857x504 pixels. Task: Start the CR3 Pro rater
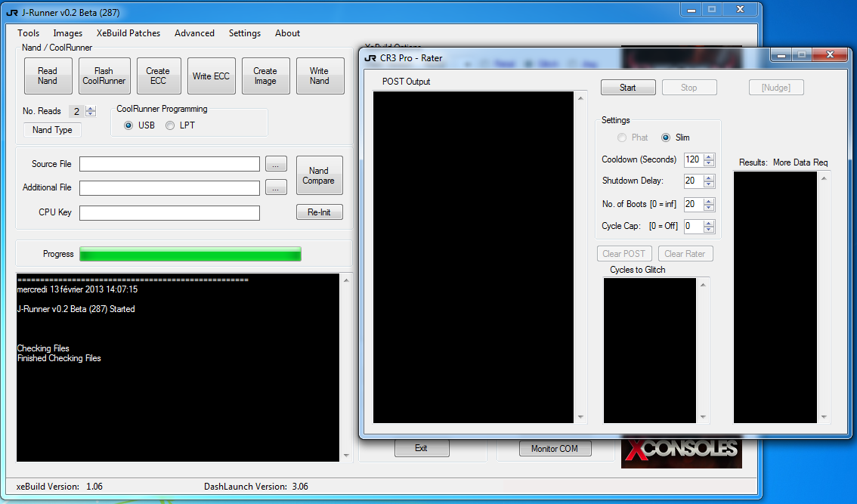[628, 88]
